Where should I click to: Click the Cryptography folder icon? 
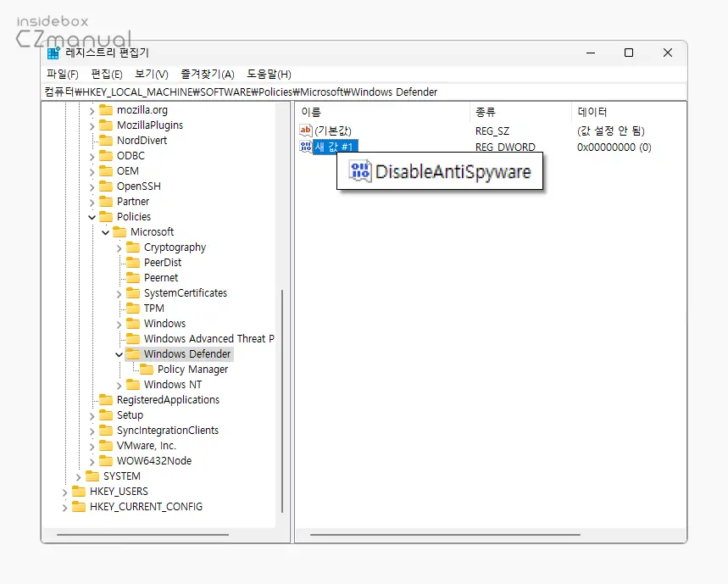tap(133, 248)
